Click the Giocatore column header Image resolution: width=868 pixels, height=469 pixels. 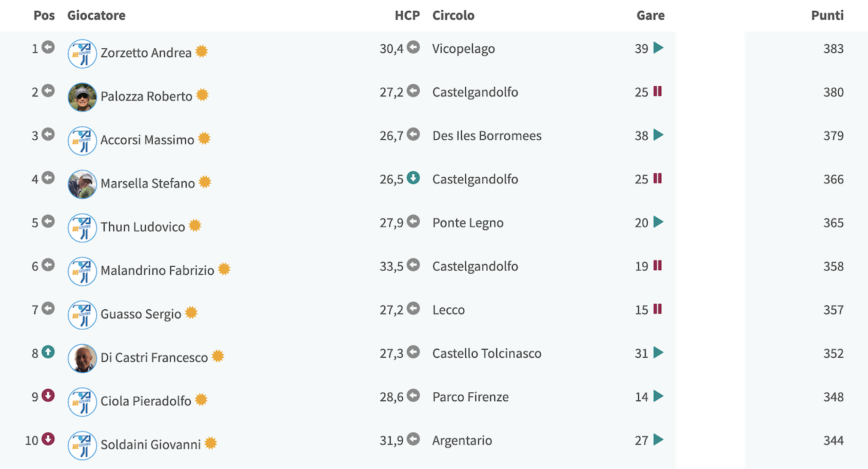coord(96,15)
